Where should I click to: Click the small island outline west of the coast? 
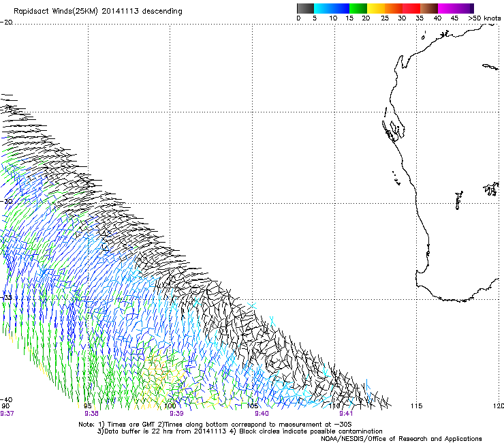(x=396, y=178)
